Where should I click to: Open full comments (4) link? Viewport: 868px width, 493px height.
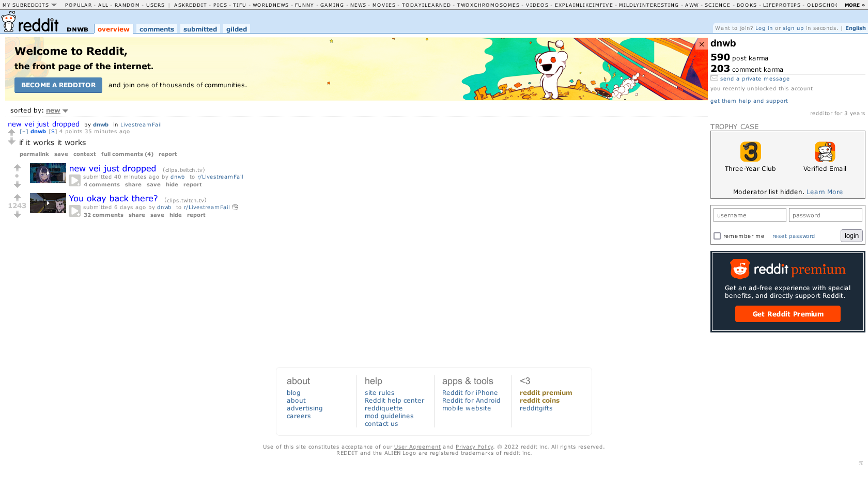click(127, 154)
